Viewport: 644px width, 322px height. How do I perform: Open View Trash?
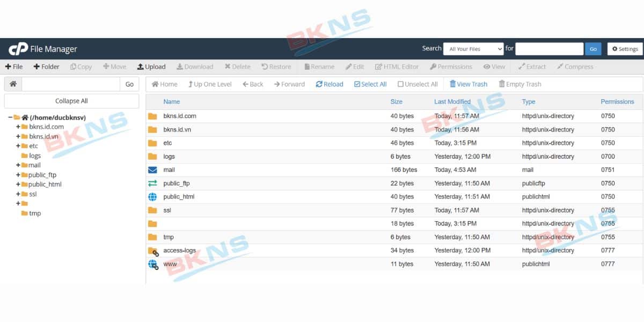[x=468, y=84]
